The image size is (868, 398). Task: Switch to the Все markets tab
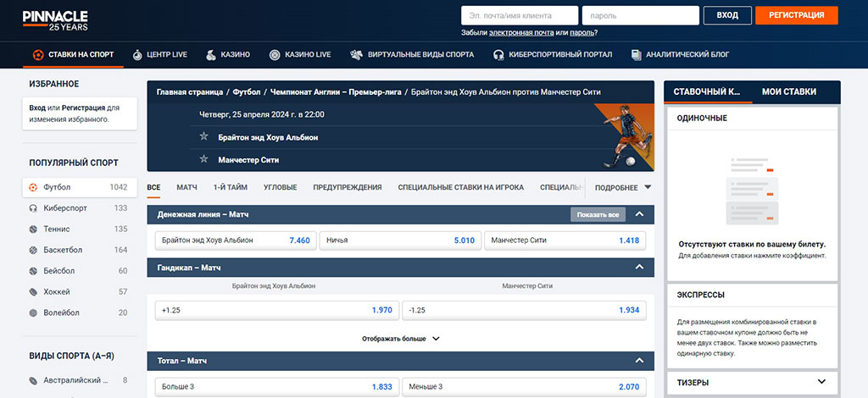click(153, 187)
